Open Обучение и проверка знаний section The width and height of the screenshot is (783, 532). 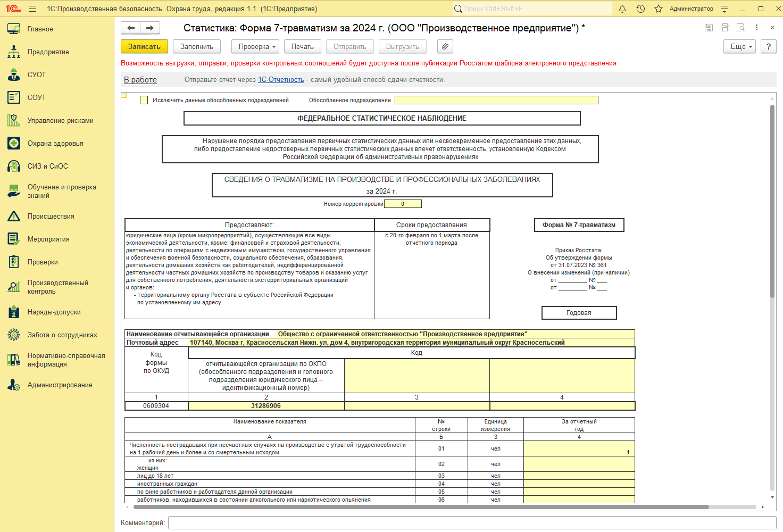tap(57, 192)
